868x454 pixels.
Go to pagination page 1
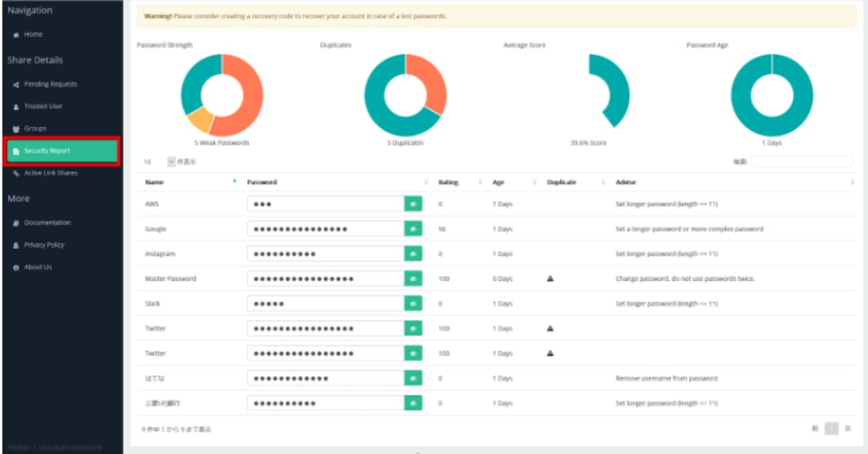pyautogui.click(x=831, y=429)
